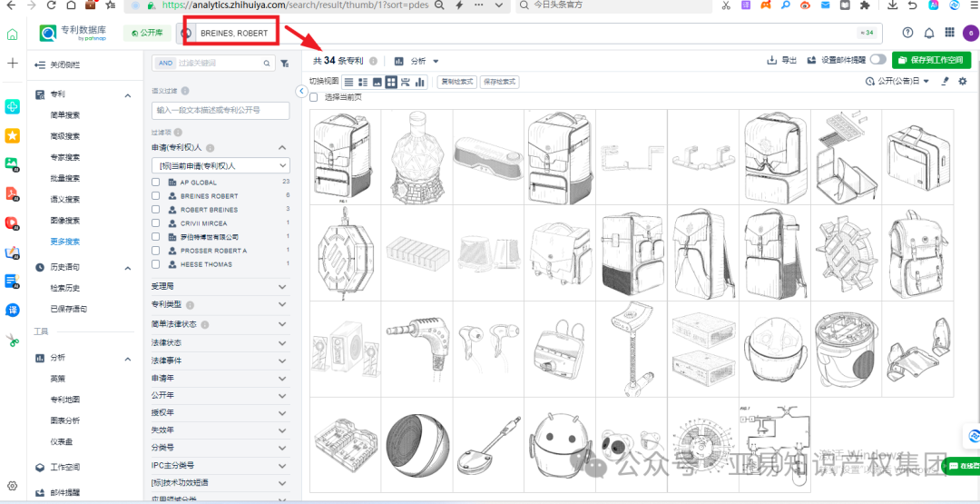Switch to image view icon
Image resolution: width=980 pixels, height=504 pixels.
click(377, 82)
